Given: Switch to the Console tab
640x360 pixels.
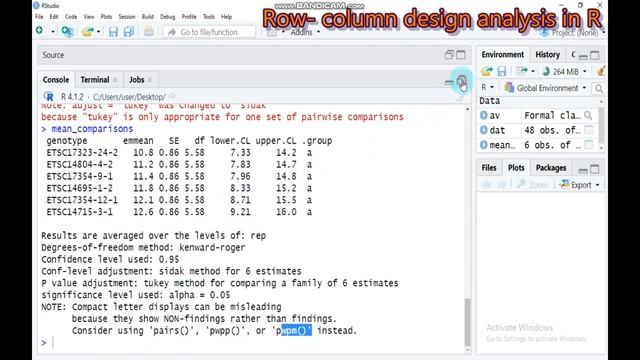Looking at the screenshot, I should [x=56, y=80].
